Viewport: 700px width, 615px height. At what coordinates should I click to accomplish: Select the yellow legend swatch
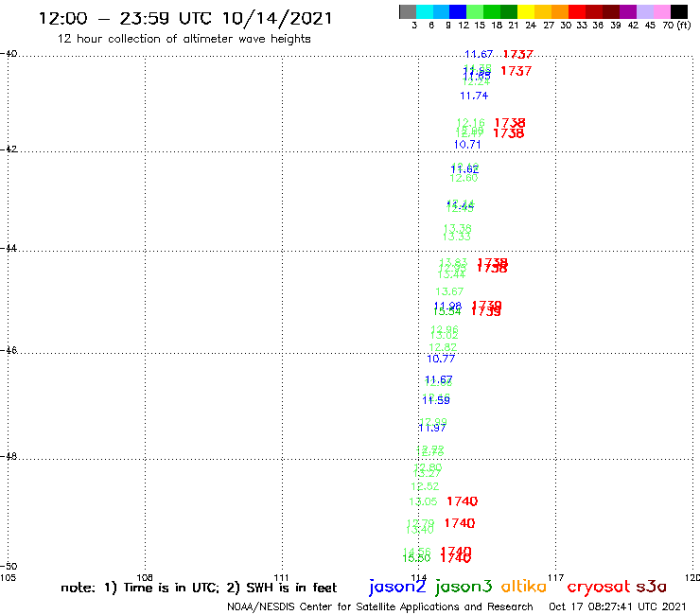[x=526, y=11]
